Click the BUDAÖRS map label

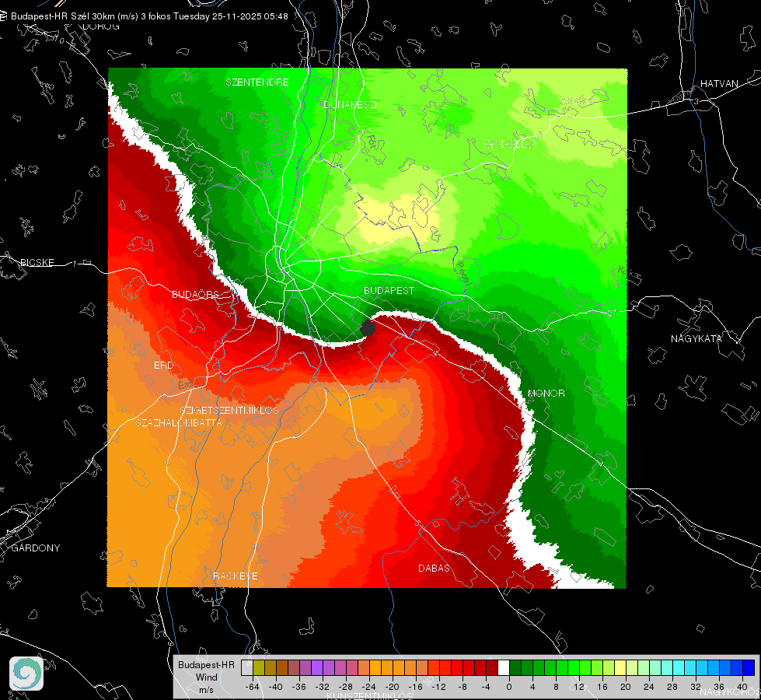(196, 295)
